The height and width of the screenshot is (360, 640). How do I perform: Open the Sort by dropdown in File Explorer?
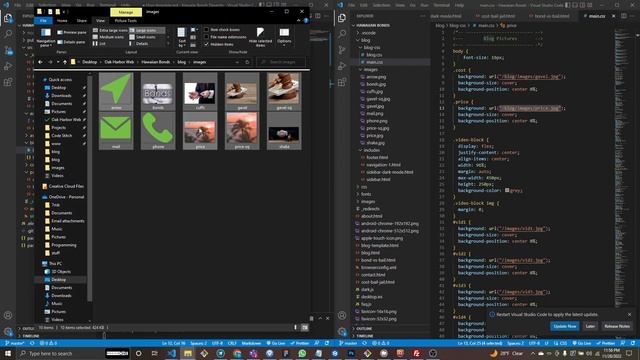[182, 37]
